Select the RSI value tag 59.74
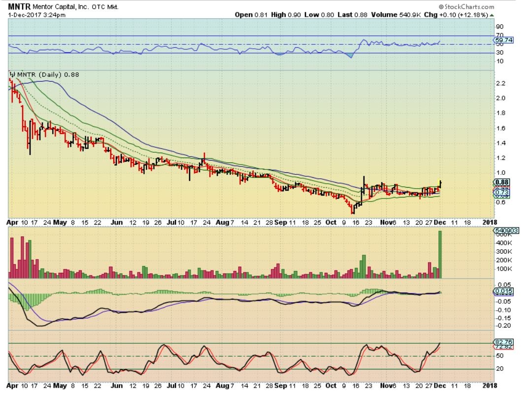The height and width of the screenshot is (394, 532). 503,40
